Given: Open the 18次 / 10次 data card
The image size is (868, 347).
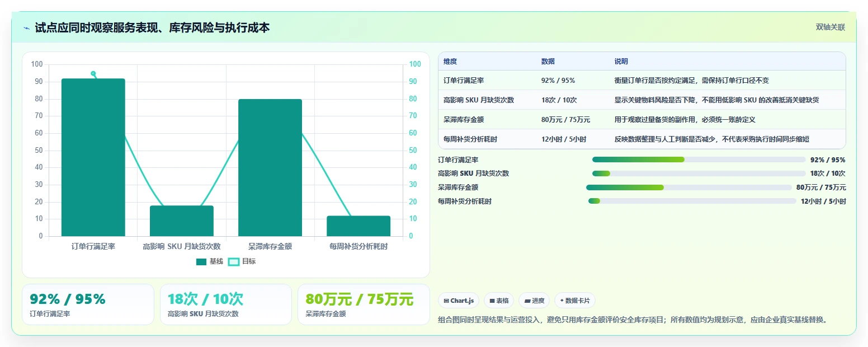Looking at the screenshot, I should point(226,304).
